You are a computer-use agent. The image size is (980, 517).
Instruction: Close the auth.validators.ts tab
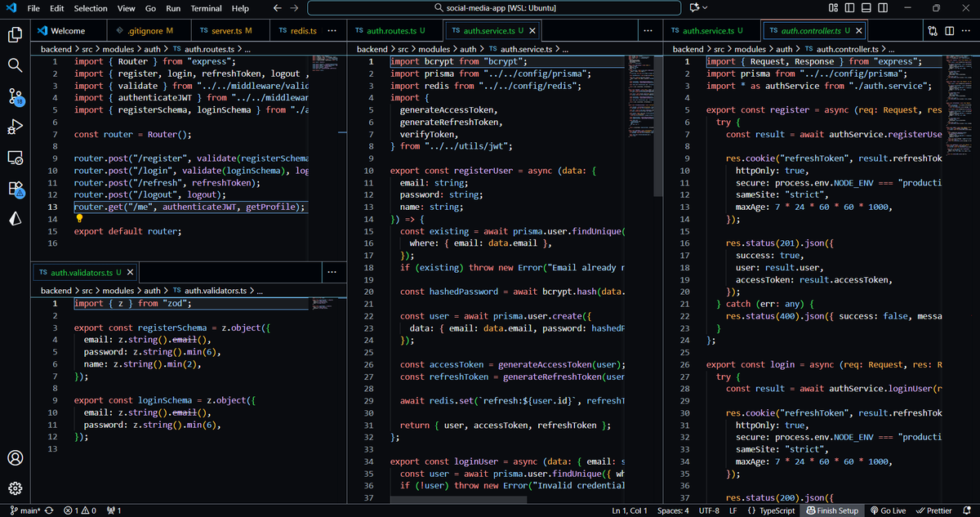click(130, 272)
